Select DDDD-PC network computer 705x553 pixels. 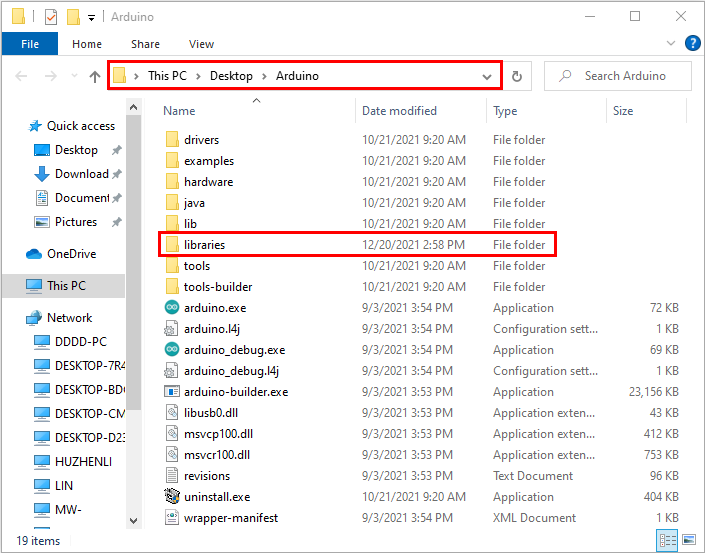(x=71, y=342)
